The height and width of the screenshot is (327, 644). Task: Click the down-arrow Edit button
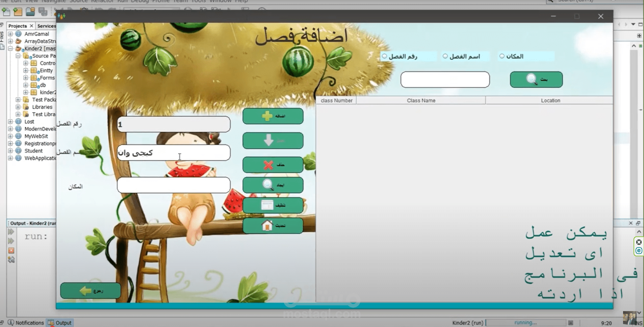pyautogui.click(x=273, y=140)
